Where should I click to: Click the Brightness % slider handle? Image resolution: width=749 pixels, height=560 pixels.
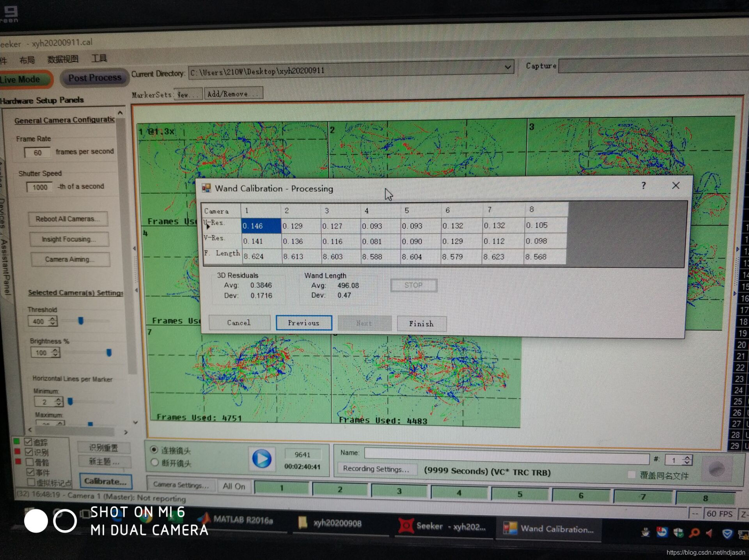point(109,353)
